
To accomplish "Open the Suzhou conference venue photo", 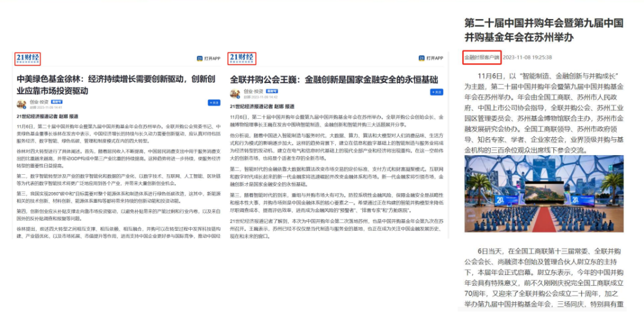I will tap(544, 194).
